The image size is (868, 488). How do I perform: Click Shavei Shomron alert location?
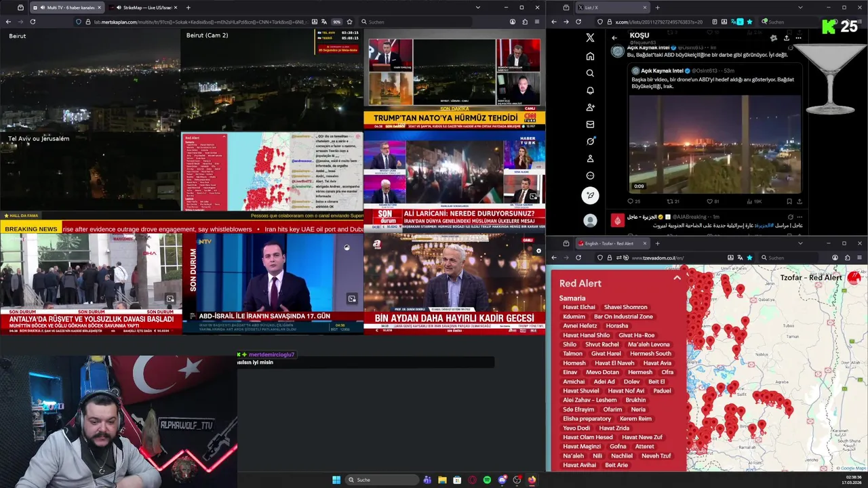click(x=625, y=307)
